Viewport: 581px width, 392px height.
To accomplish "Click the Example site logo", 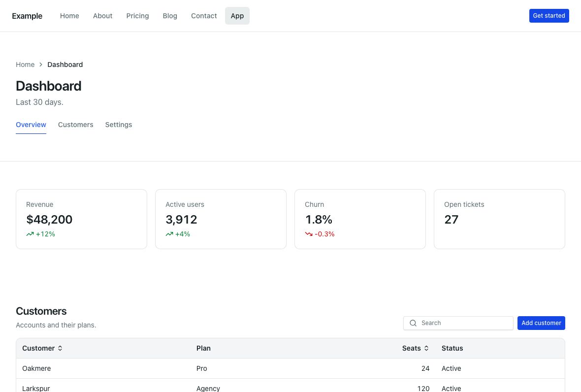I will 27,16.
